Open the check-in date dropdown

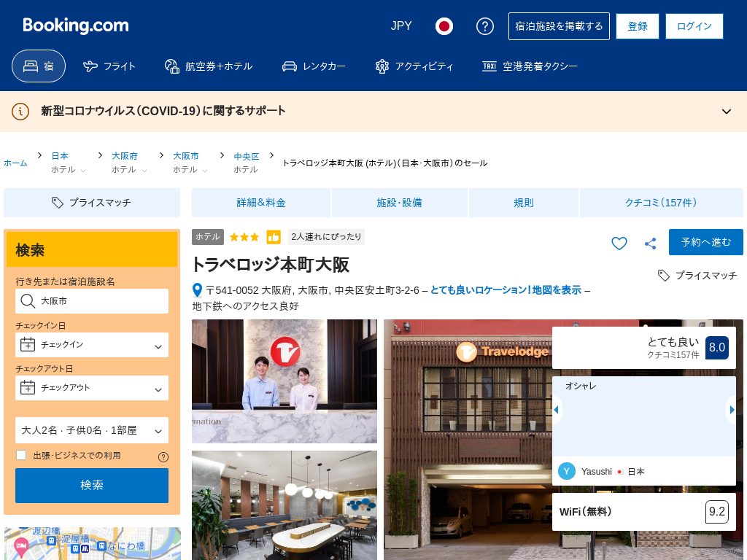(x=92, y=345)
